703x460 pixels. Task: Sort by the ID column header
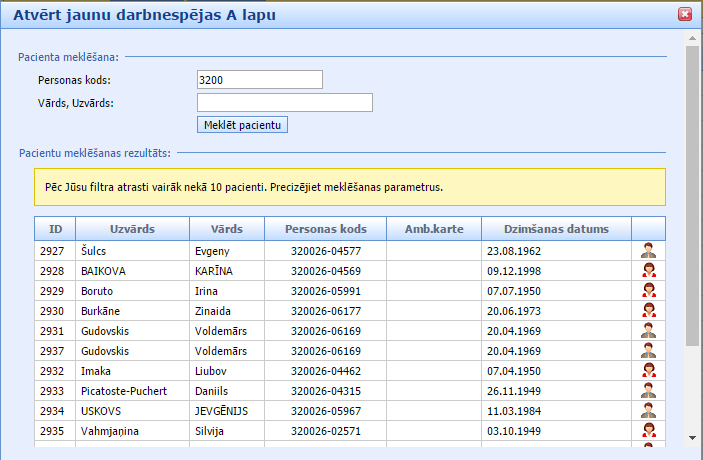pos(55,229)
